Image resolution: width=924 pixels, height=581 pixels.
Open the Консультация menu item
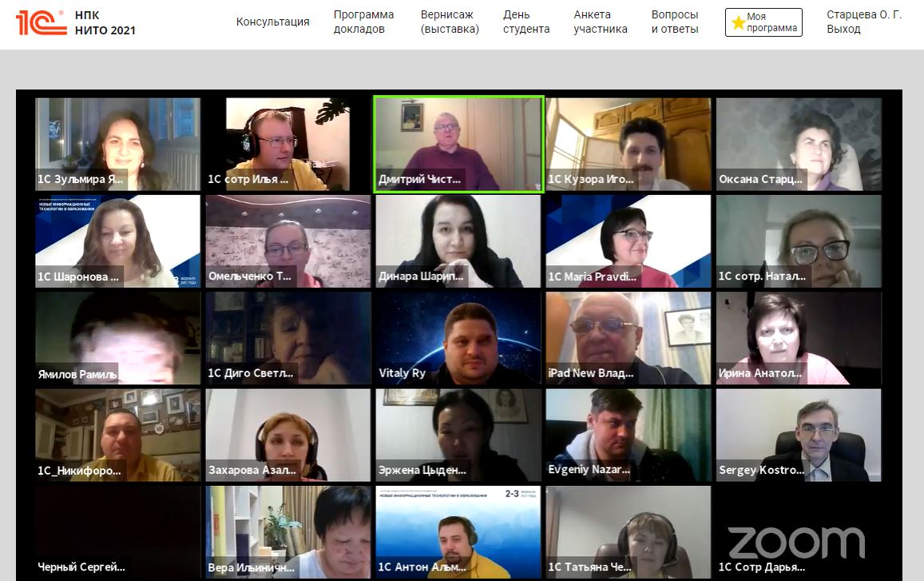tap(272, 22)
